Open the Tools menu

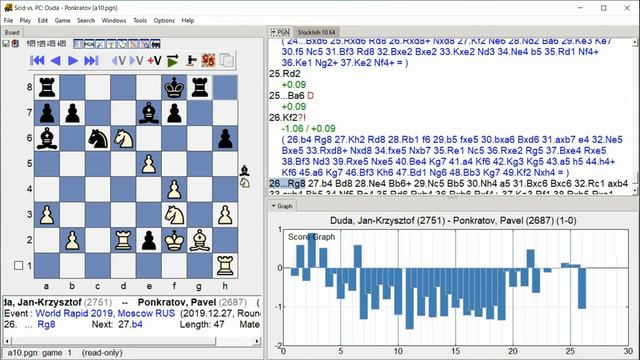click(x=140, y=20)
